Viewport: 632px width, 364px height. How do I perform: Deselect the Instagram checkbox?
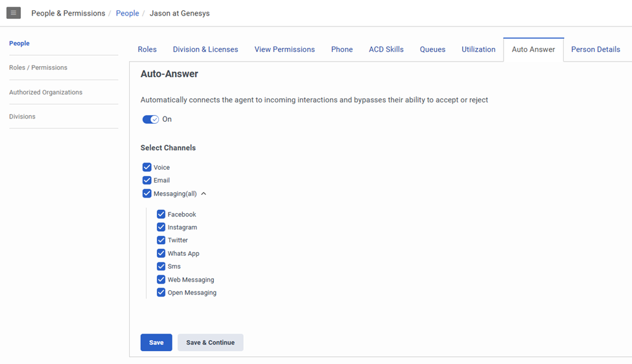[x=161, y=227]
